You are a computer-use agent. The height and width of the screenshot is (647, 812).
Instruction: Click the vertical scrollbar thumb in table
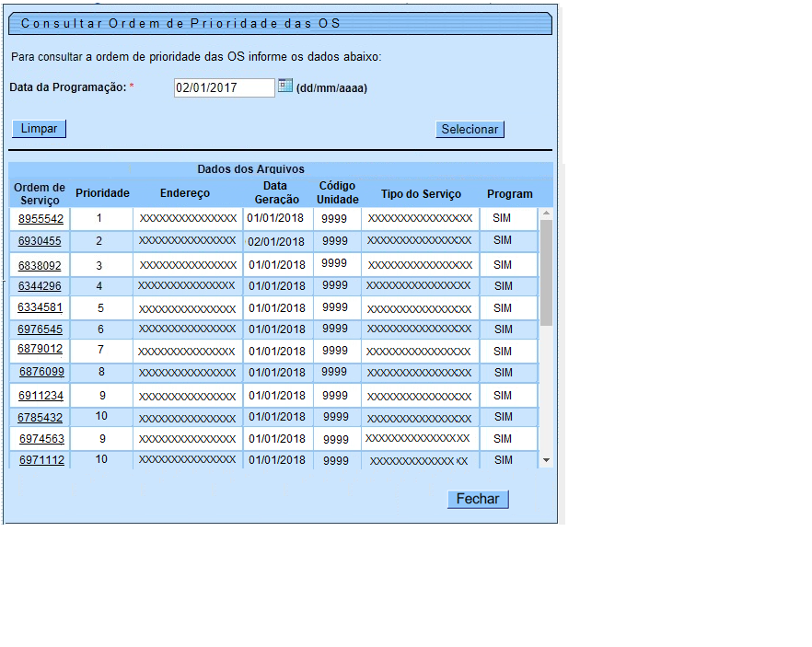point(546,272)
